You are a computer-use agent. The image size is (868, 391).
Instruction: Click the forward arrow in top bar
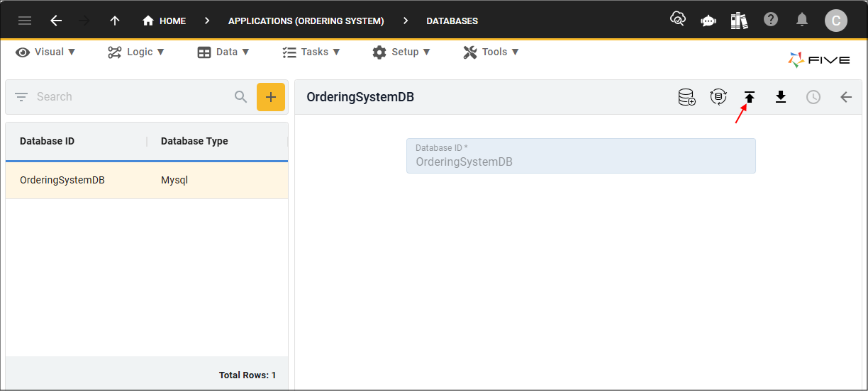click(x=84, y=21)
